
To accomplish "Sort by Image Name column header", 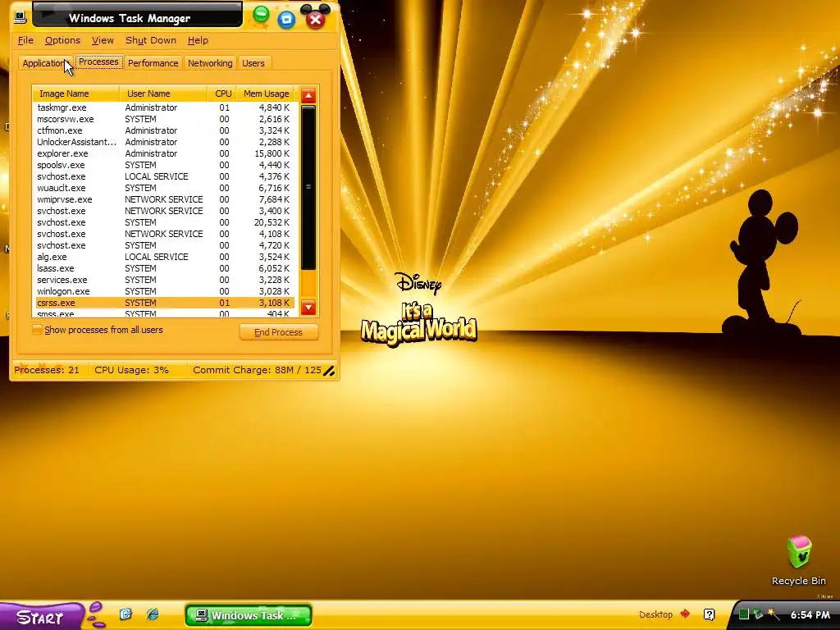I will 75,94.
